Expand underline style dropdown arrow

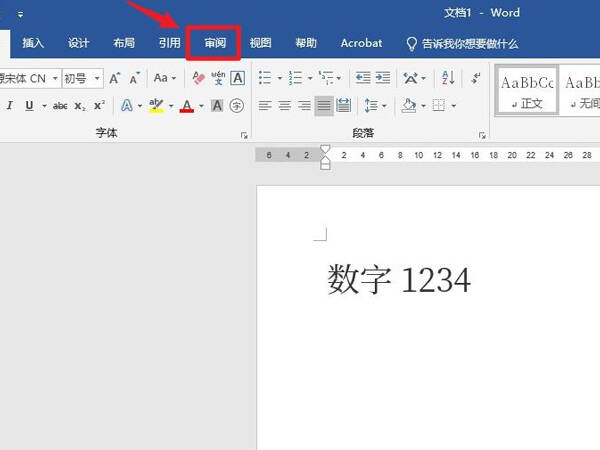[44, 106]
